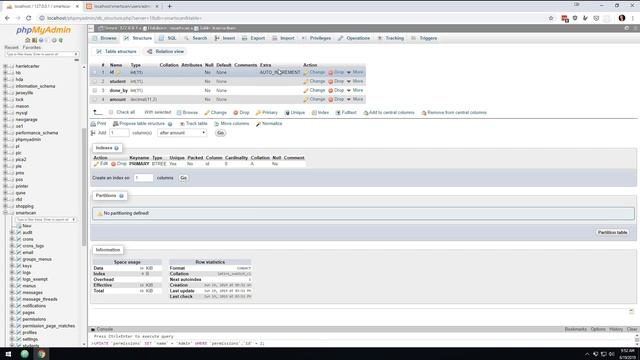Click the index columns count input field

point(143,178)
